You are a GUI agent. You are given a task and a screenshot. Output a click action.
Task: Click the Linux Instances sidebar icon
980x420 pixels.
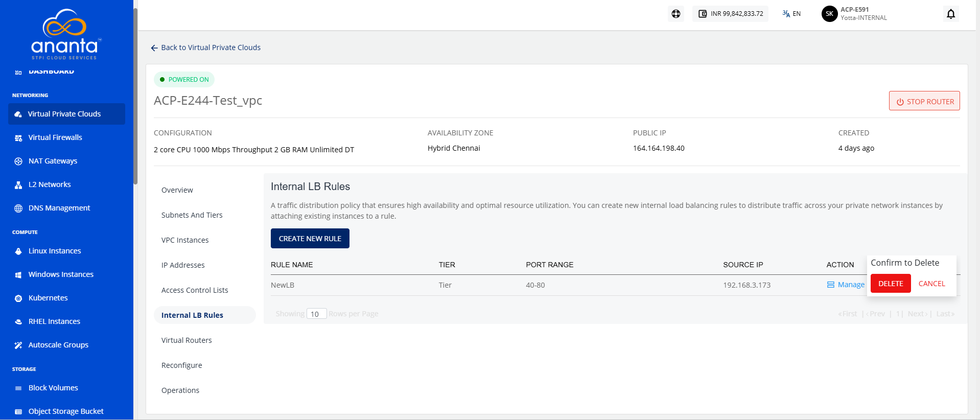[18, 251]
